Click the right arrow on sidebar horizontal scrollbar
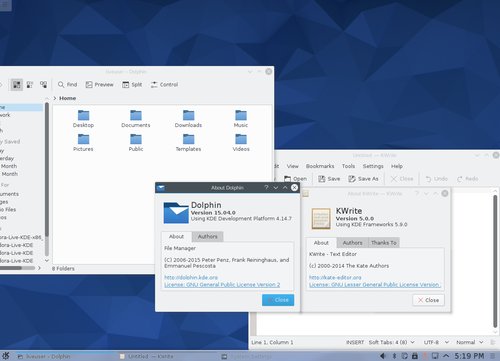The height and width of the screenshot is (361, 500). pos(39,268)
